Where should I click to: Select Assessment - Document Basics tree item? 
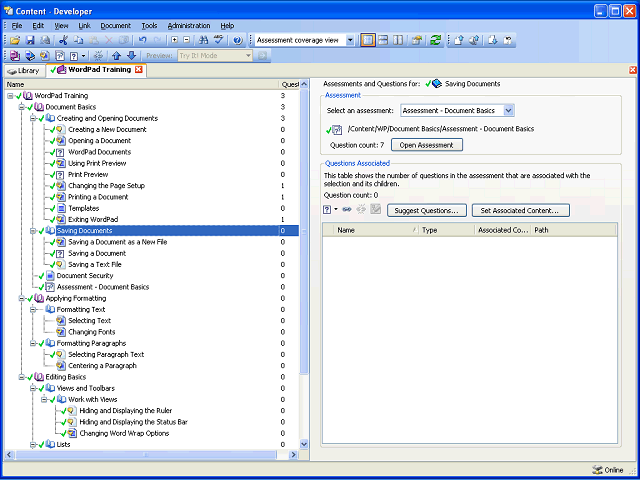(103, 287)
